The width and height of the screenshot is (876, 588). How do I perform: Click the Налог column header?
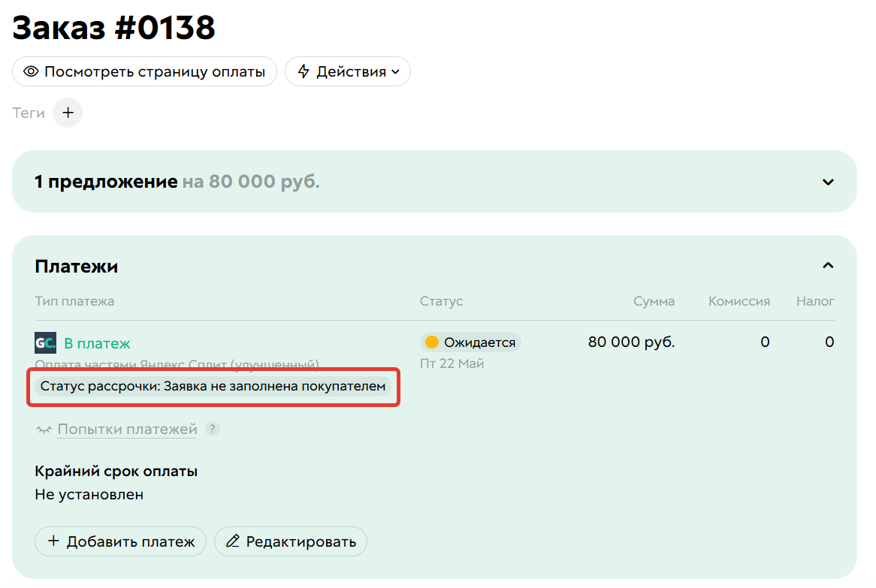click(815, 301)
